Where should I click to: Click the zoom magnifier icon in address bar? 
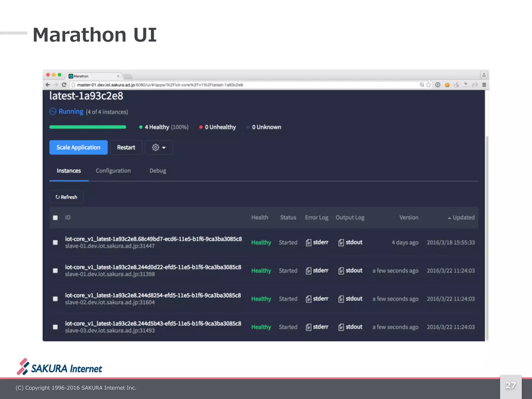point(422,85)
